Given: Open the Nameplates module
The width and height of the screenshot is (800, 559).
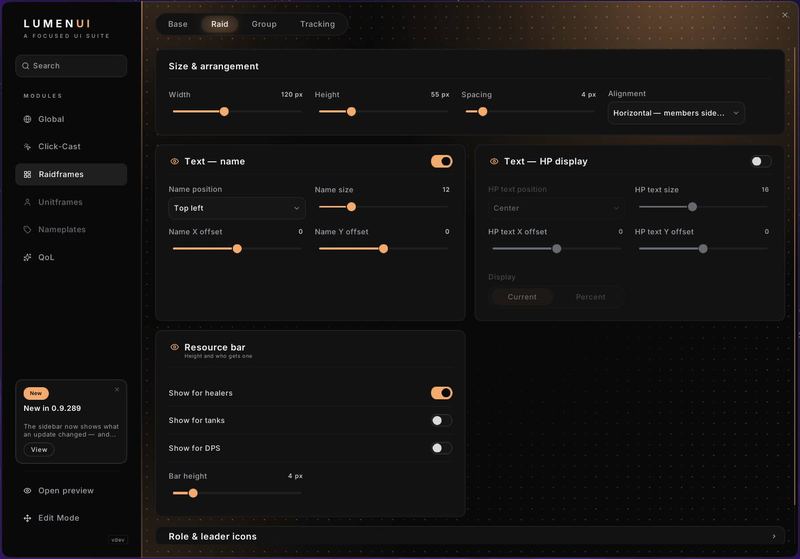Looking at the screenshot, I should 71,230.
